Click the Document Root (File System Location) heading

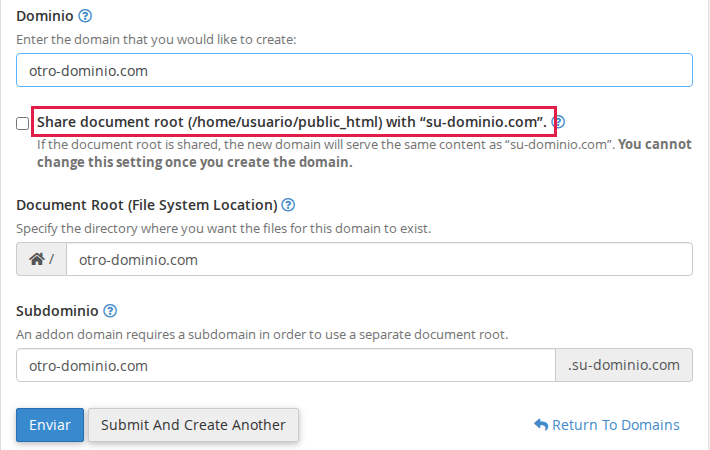point(147,205)
